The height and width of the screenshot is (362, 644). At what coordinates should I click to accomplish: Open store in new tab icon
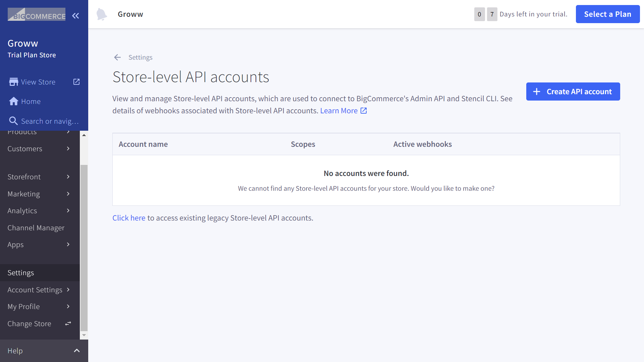[76, 82]
